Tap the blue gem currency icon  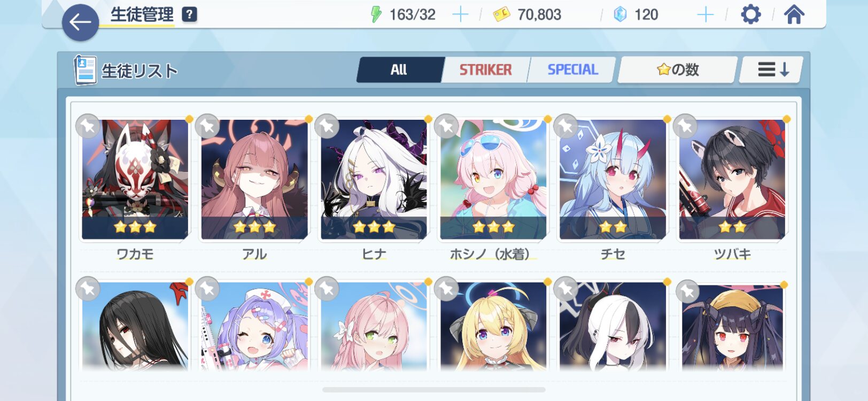(620, 14)
